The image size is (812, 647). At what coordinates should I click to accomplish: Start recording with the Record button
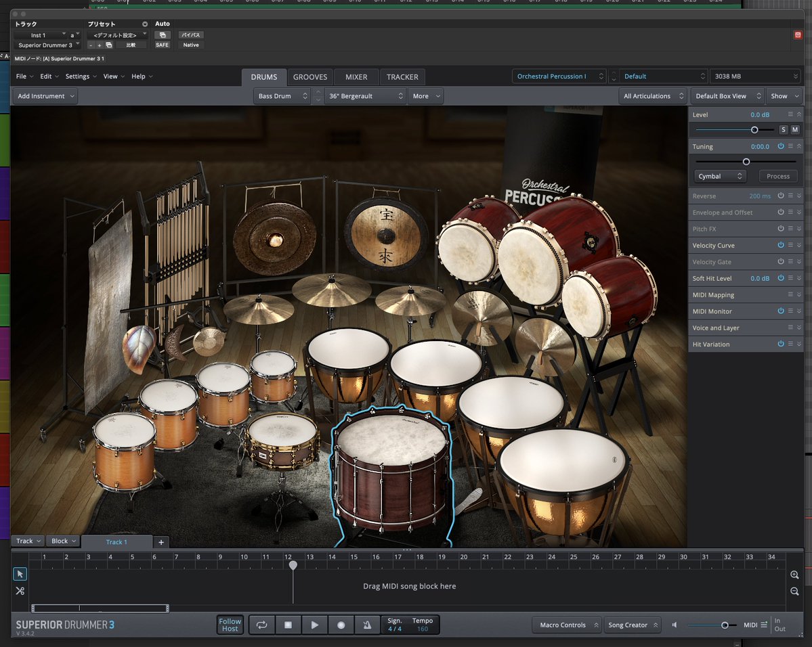(341, 625)
